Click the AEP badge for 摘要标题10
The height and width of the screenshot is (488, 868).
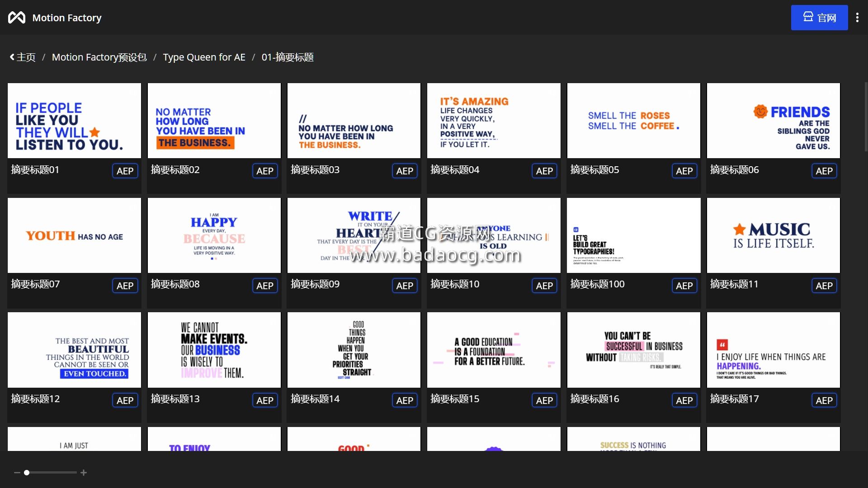point(544,286)
